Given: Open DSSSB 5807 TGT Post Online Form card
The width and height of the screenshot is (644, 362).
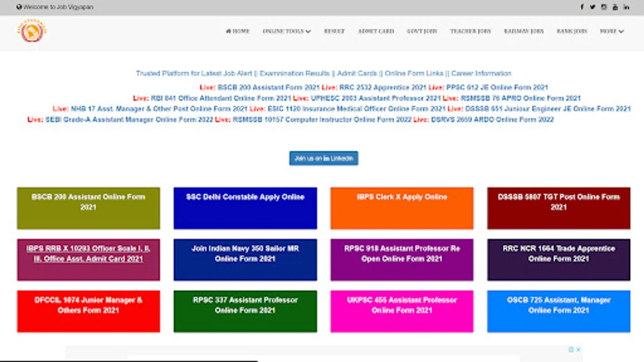Looking at the screenshot, I should coord(559,208).
